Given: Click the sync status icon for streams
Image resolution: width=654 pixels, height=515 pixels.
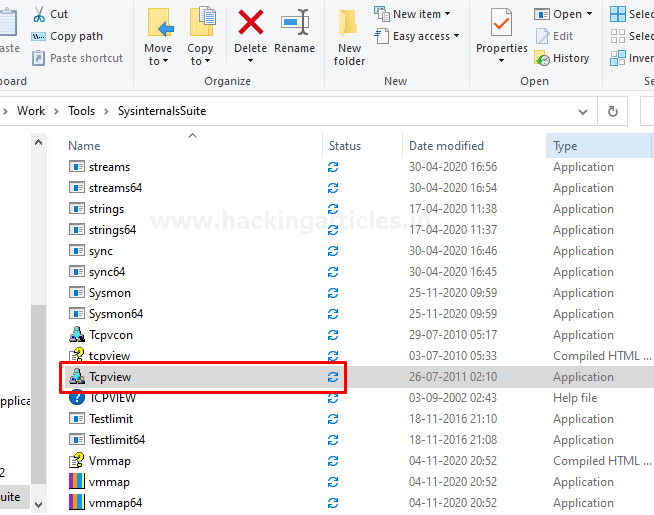Looking at the screenshot, I should coord(333,167).
